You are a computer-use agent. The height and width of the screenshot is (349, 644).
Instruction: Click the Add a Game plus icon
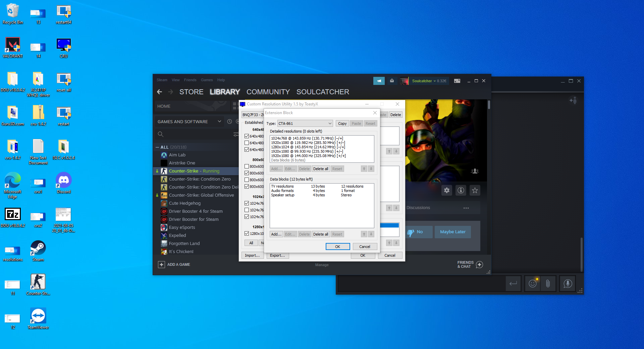(x=161, y=265)
